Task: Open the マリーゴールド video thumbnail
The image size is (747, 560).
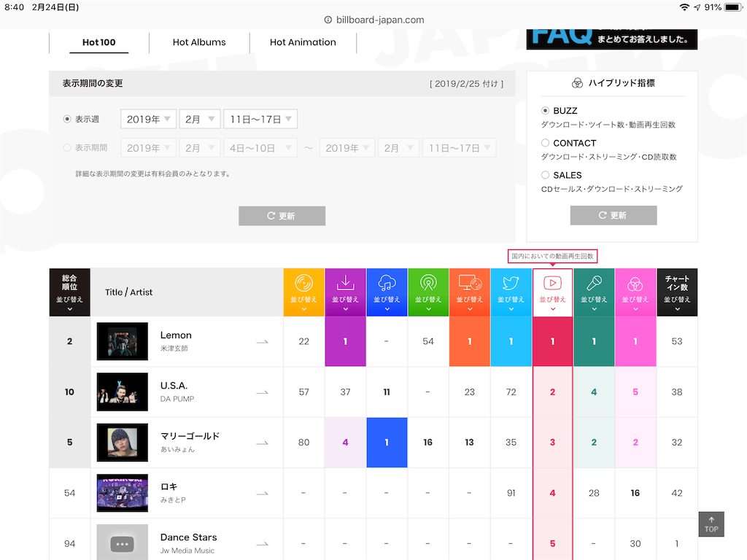Action: pos(123,443)
